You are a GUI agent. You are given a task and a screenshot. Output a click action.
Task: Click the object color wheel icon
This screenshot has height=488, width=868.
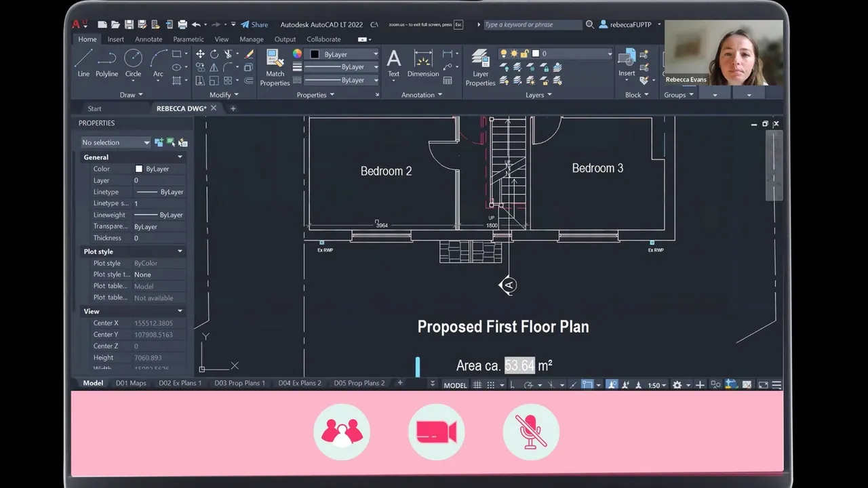pos(297,54)
